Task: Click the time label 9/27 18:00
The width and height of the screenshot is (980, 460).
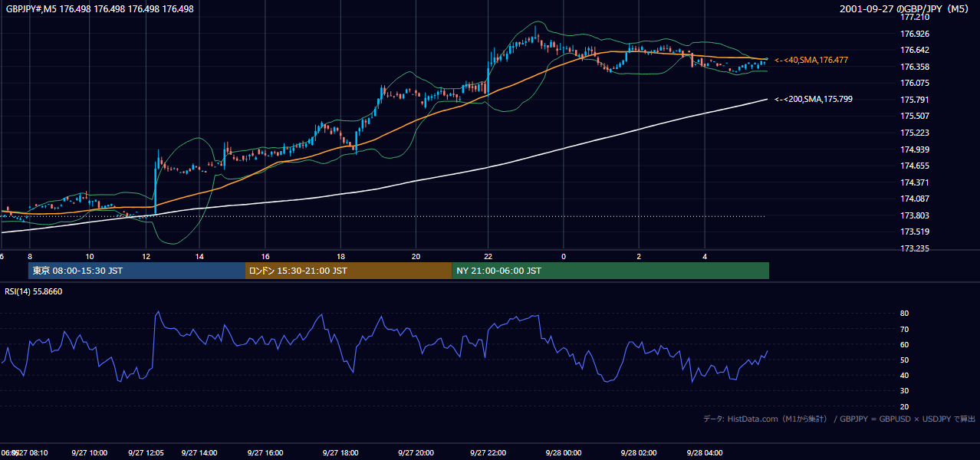Action: (340, 453)
